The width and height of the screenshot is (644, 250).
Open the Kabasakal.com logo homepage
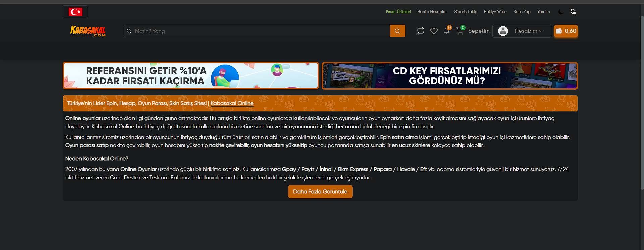pos(88,31)
